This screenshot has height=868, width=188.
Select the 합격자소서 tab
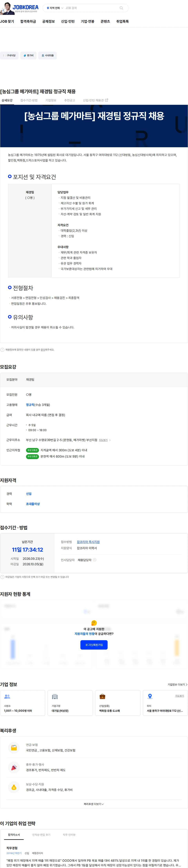(14, 835)
